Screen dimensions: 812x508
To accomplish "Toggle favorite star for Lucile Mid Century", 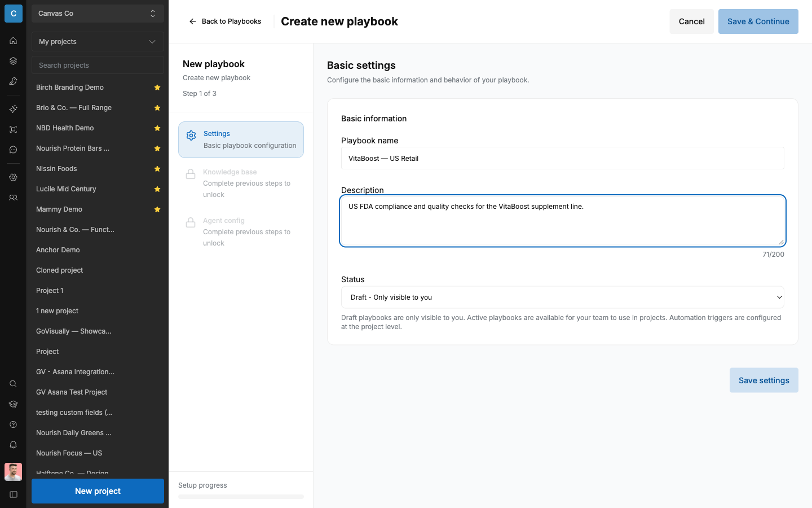I will (157, 189).
